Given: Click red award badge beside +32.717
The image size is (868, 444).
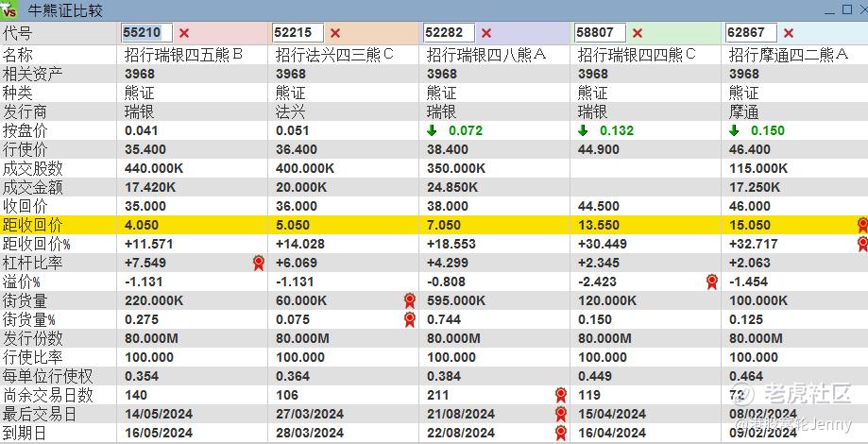Looking at the screenshot, I should pos(862,244).
